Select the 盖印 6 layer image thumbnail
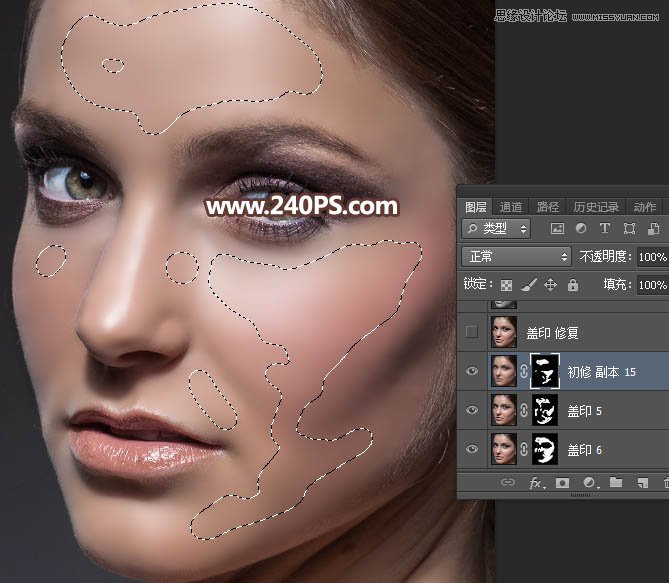The width and height of the screenshot is (669, 583). pyautogui.click(x=503, y=449)
